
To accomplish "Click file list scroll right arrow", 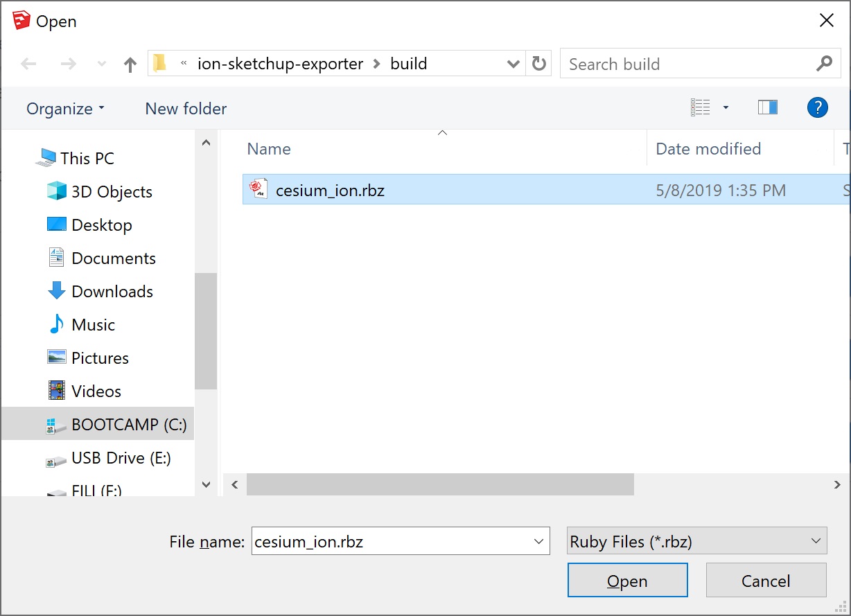I will tap(838, 485).
